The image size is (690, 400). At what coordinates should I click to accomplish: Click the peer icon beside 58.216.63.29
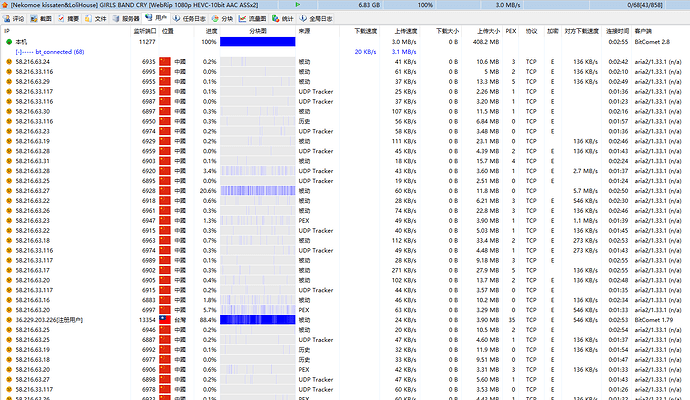tap(9, 81)
